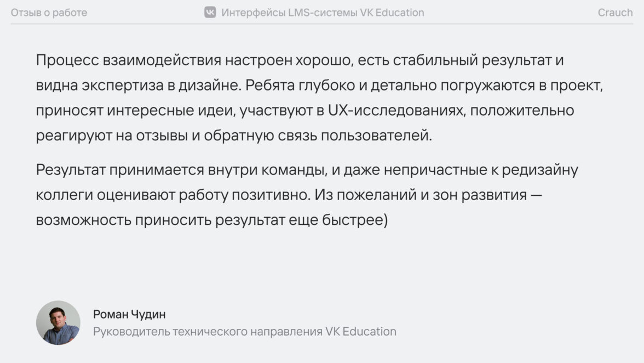Click the "Crauch" label in header

[x=615, y=13]
